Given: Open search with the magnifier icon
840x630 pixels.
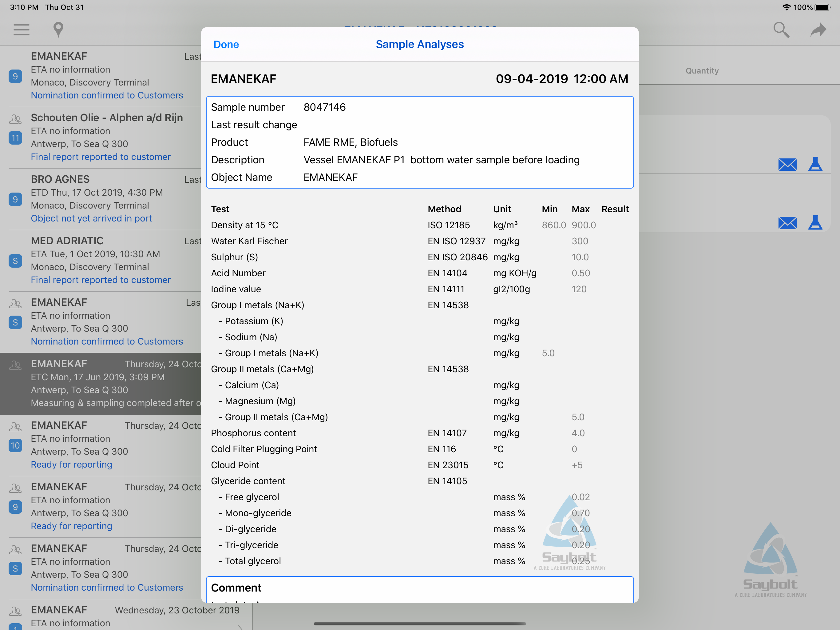Looking at the screenshot, I should click(781, 30).
